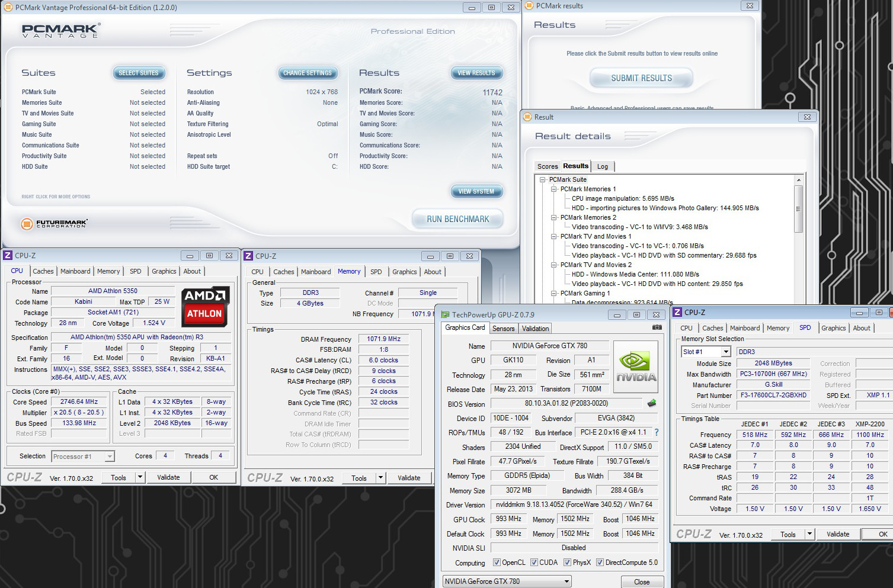Click the Select Suites button
The image size is (893, 588).
139,73
